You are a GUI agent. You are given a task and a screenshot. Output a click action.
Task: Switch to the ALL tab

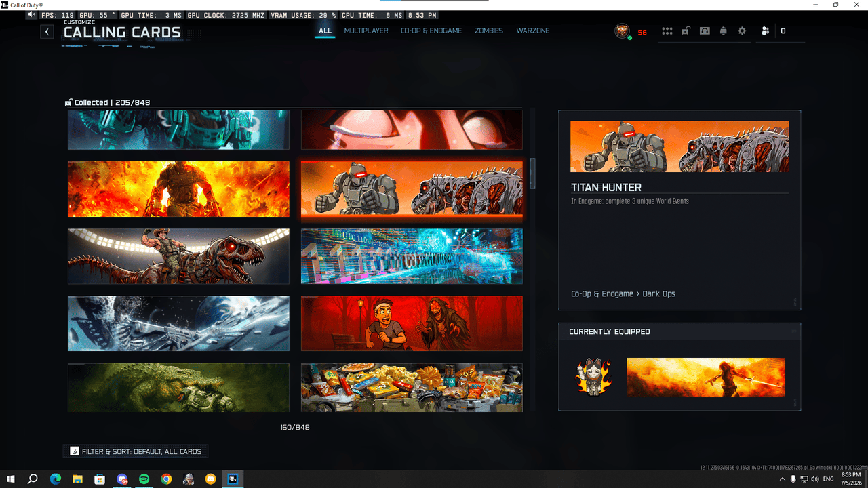tap(325, 31)
